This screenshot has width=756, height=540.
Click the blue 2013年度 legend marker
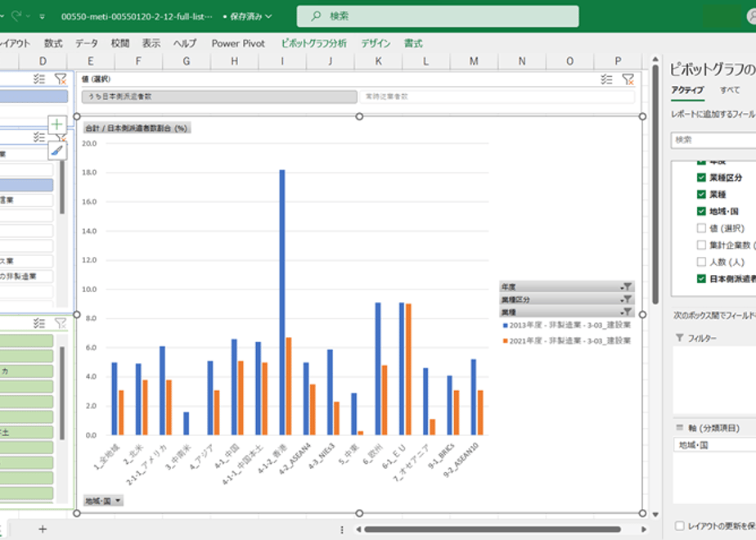pyautogui.click(x=506, y=326)
